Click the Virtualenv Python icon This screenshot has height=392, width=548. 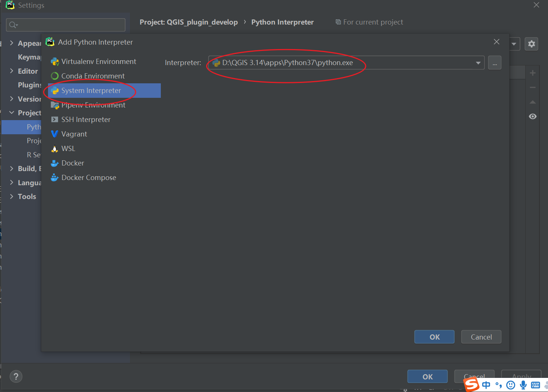pos(55,62)
